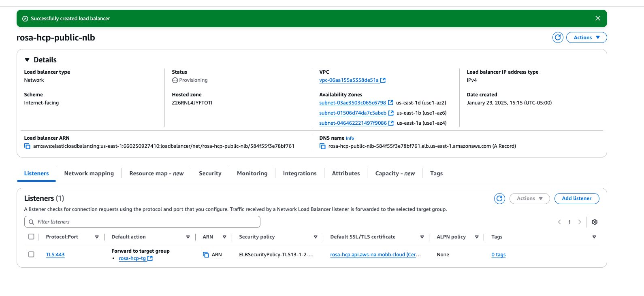Switch to the Listeners tab
Viewport: 644px width, 296px height.
click(36, 173)
